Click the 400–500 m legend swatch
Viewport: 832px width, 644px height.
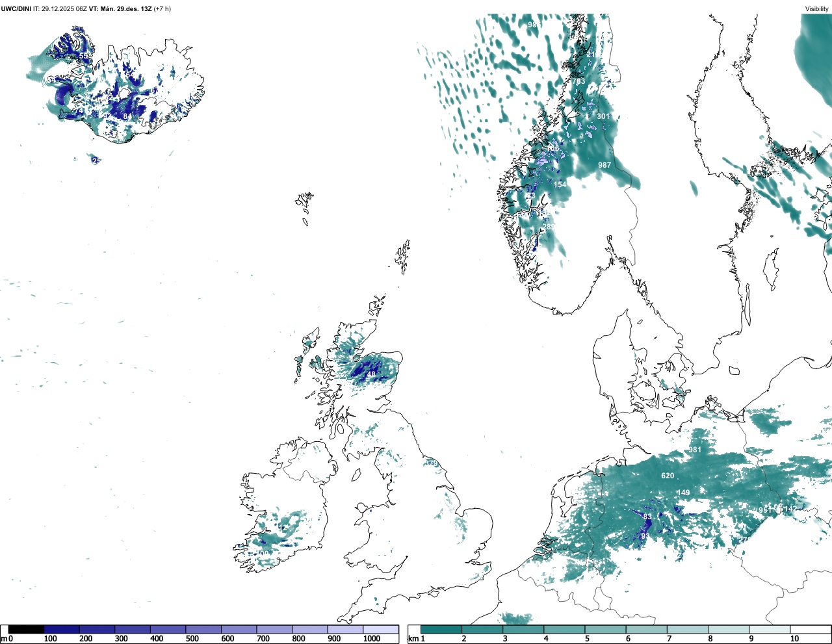click(168, 629)
